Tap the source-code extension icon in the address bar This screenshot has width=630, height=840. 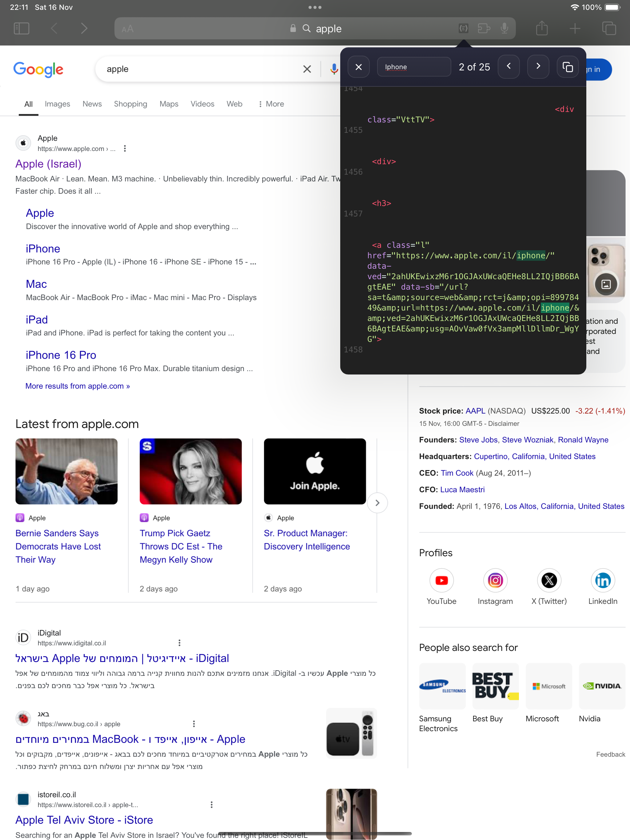coord(463,28)
